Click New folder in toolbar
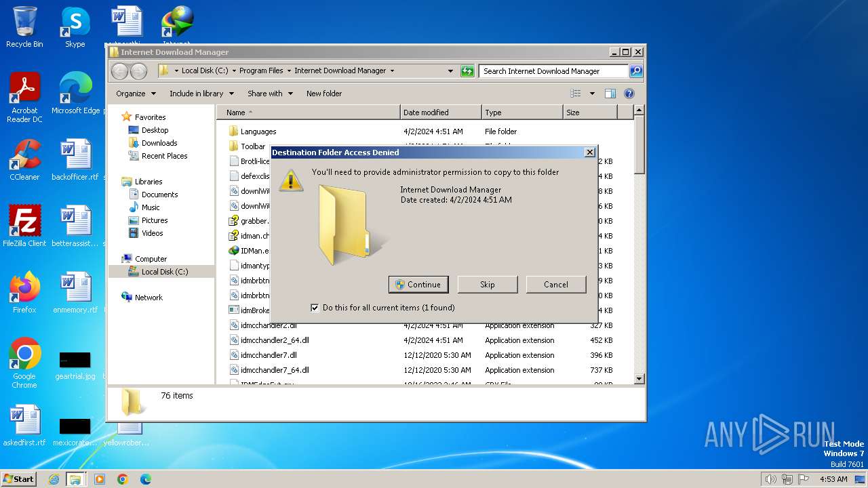This screenshot has width=868, height=488. pyautogui.click(x=324, y=94)
